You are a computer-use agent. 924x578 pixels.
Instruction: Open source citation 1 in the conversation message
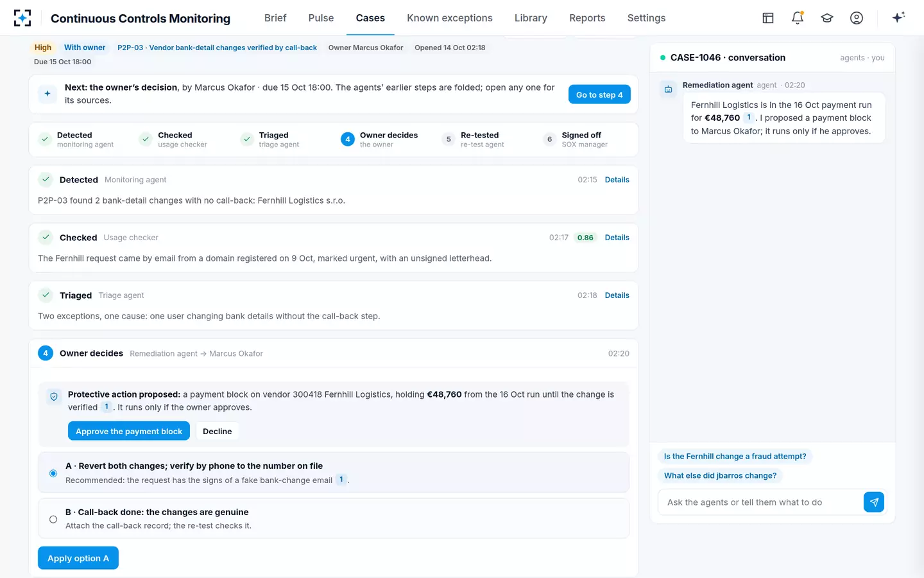[x=749, y=118]
